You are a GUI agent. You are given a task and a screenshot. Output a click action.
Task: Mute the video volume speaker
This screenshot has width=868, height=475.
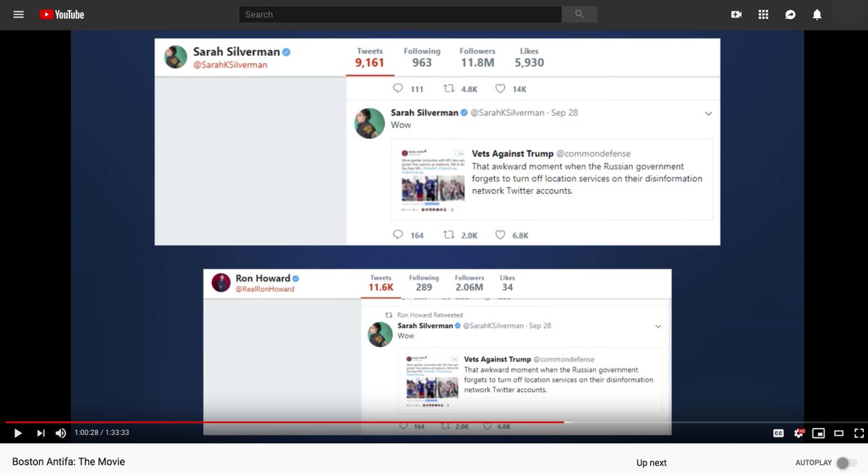(61, 433)
